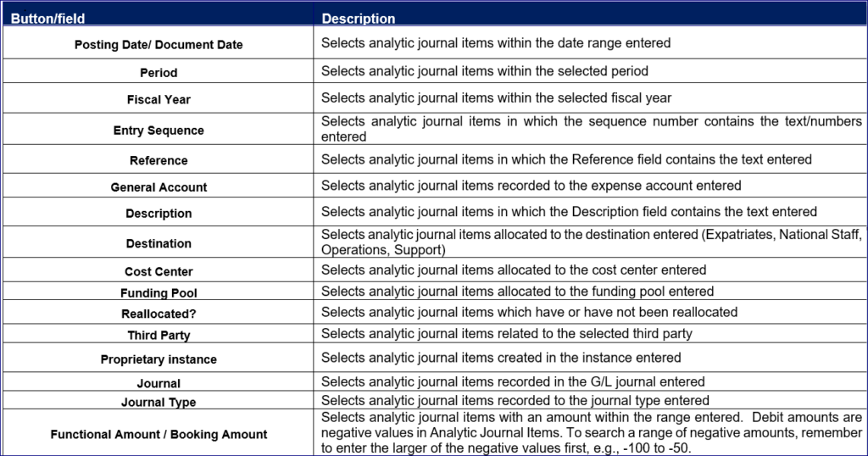Select Functional Amount / Booking Amount cell
Image resolution: width=868 pixels, height=456 pixels.
pyautogui.click(x=159, y=435)
